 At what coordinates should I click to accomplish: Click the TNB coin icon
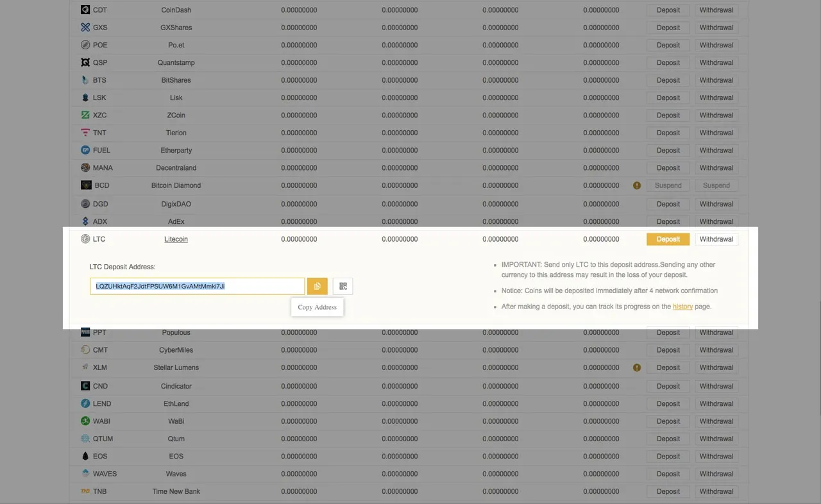pos(85,491)
